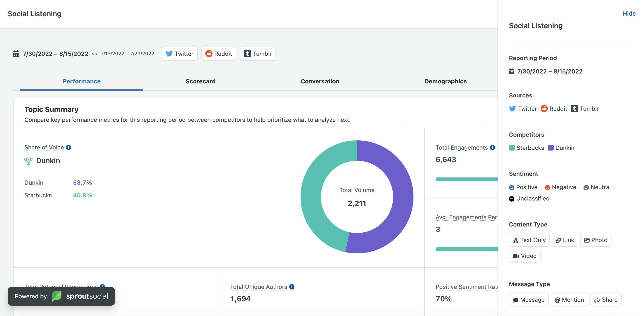This screenshot has height=316, width=644.
Task: Click the Dunkin purple color swatch
Action: [551, 148]
